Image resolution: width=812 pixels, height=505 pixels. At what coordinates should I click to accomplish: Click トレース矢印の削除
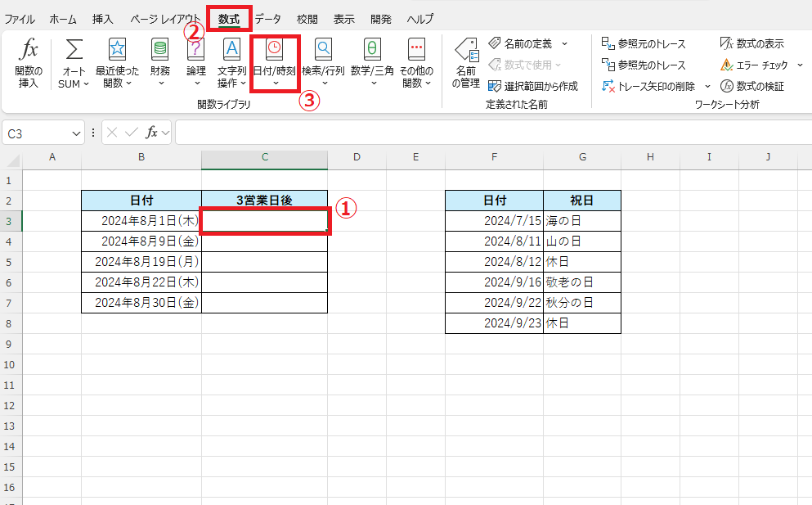click(x=649, y=86)
